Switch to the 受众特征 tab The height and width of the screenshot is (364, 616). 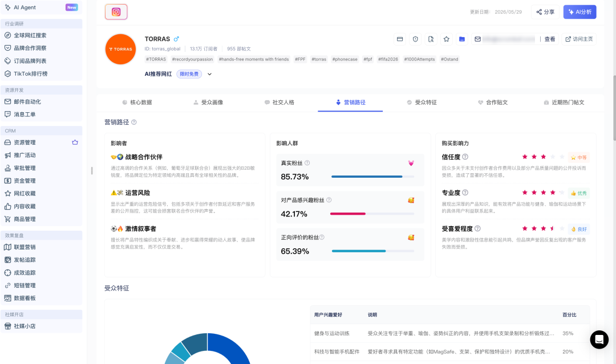coord(422,103)
